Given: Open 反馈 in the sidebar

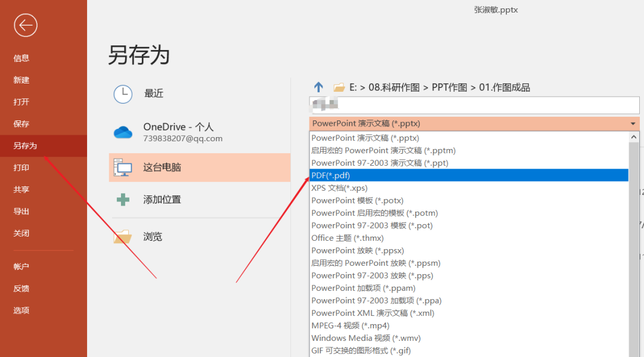Looking at the screenshot, I should tap(21, 288).
